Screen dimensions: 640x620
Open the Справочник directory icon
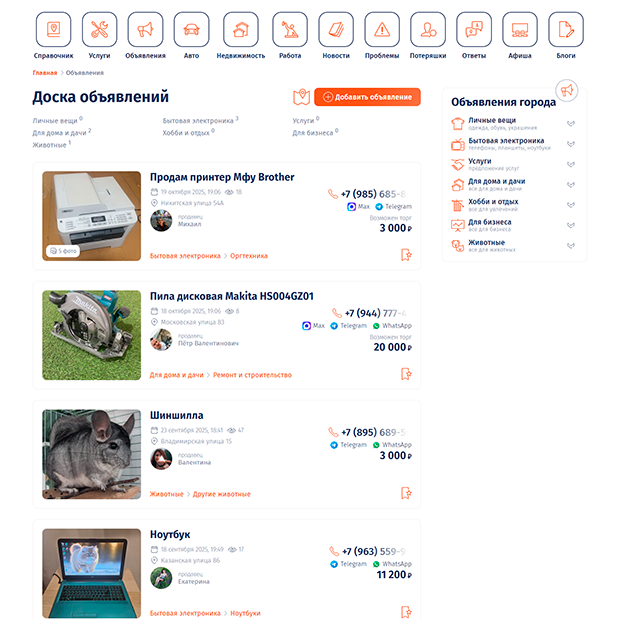pyautogui.click(x=53, y=29)
